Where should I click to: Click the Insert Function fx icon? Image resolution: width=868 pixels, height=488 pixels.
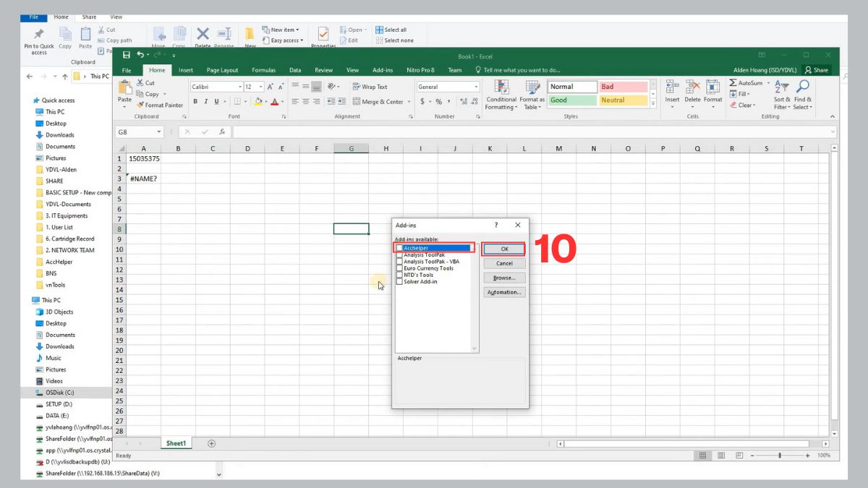click(222, 132)
